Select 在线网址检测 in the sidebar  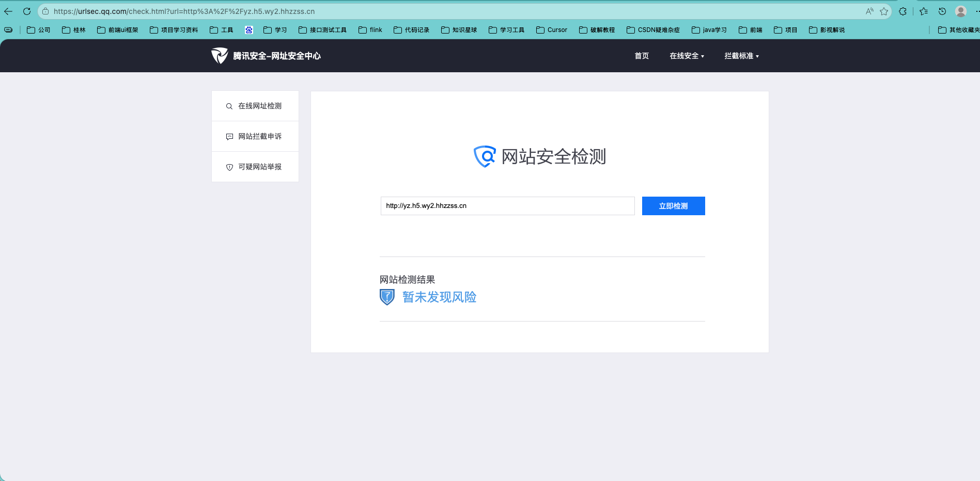pyautogui.click(x=255, y=106)
